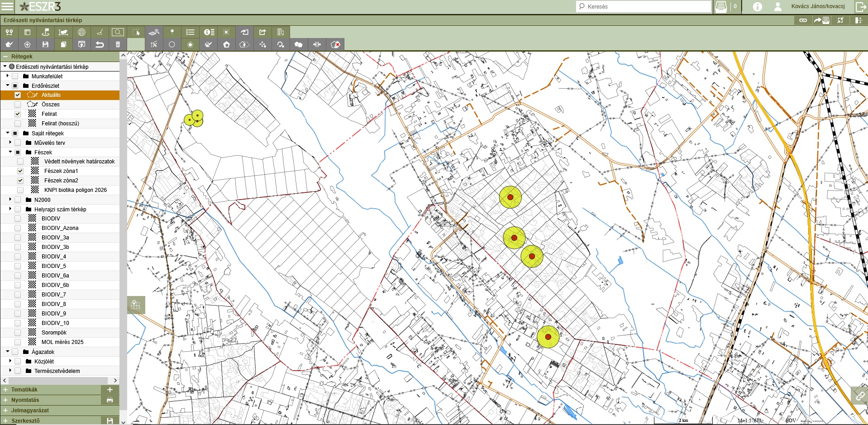868x425 pixels.
Task: Collapse the Erdőrészlet folder
Action: (x=8, y=86)
